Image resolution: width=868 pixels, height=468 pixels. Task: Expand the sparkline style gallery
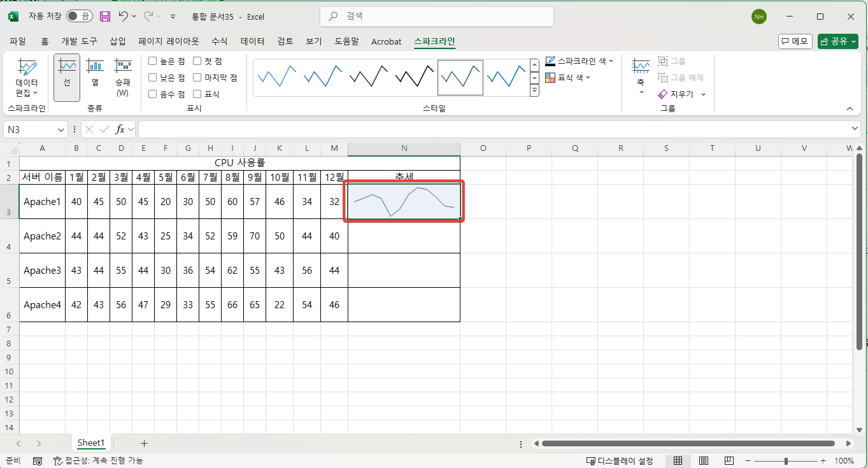click(534, 90)
